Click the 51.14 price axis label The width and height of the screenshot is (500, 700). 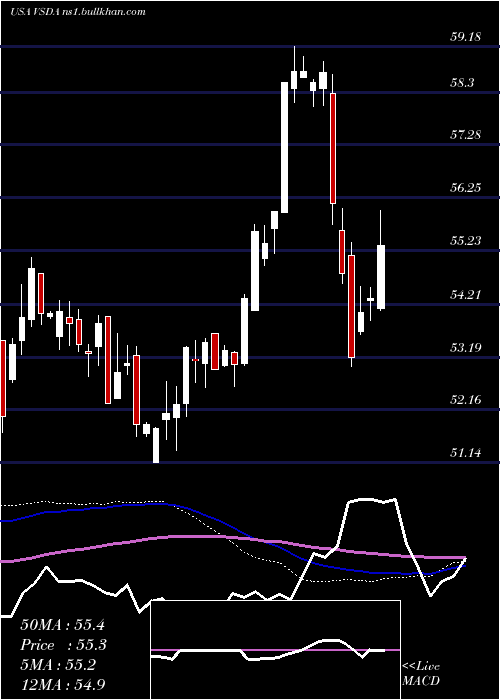pyautogui.click(x=465, y=453)
